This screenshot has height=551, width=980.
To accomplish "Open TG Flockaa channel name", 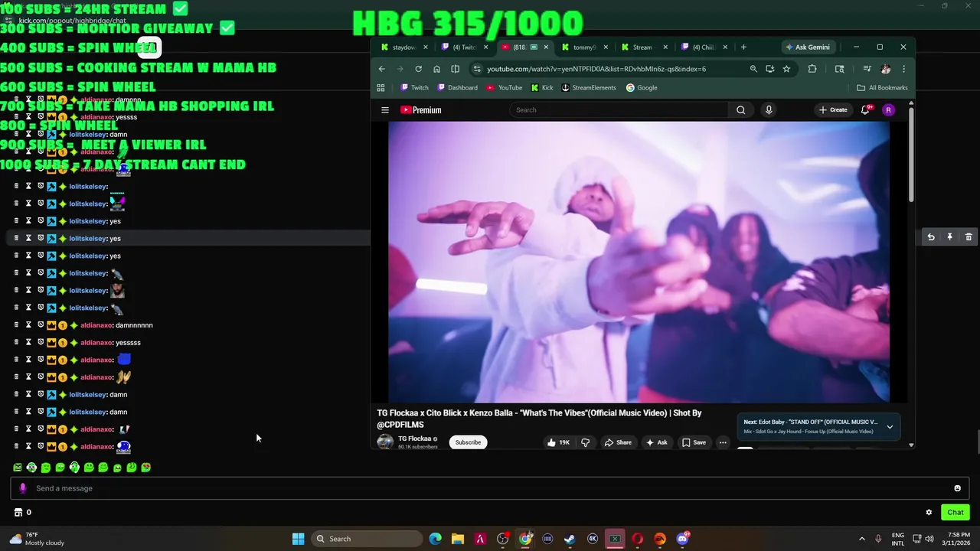I will click(414, 439).
